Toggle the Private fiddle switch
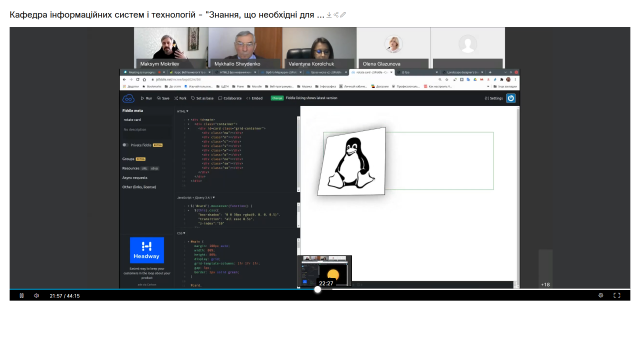The width and height of the screenshot is (640, 360). pos(125,145)
